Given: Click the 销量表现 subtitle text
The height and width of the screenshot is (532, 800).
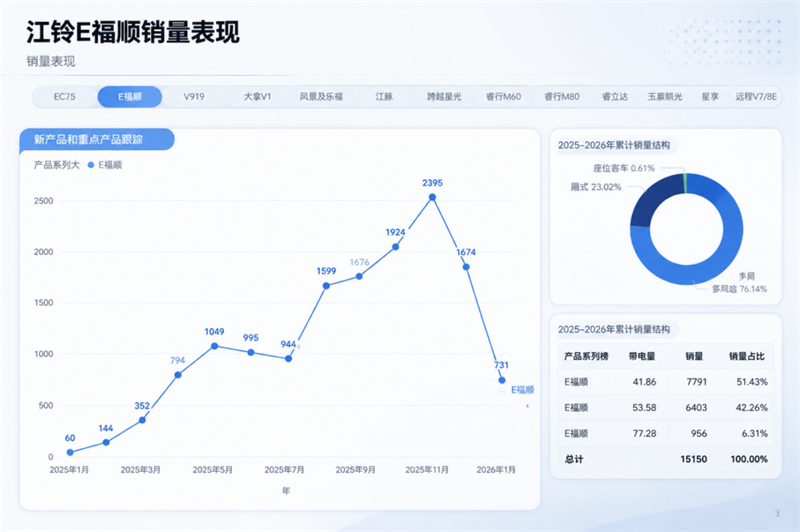Looking at the screenshot, I should pos(51,61).
